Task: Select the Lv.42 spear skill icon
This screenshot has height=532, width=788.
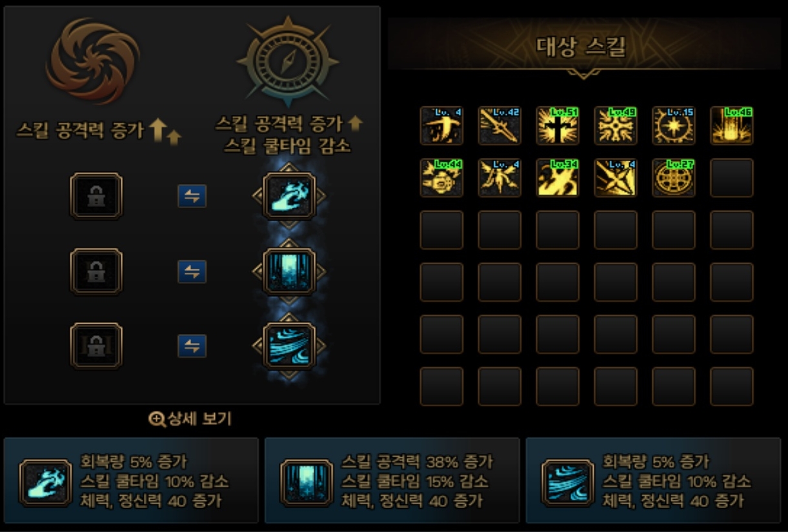Action: [x=500, y=126]
